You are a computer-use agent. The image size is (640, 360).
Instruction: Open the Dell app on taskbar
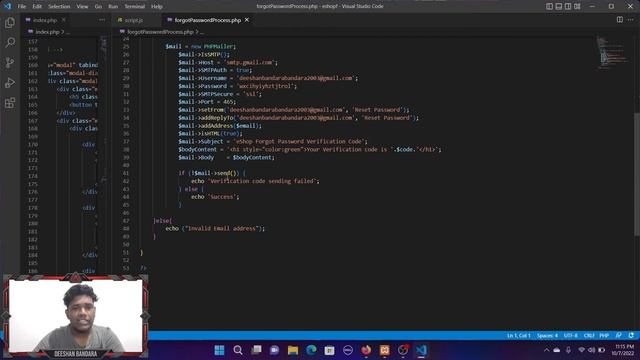click(x=348, y=350)
